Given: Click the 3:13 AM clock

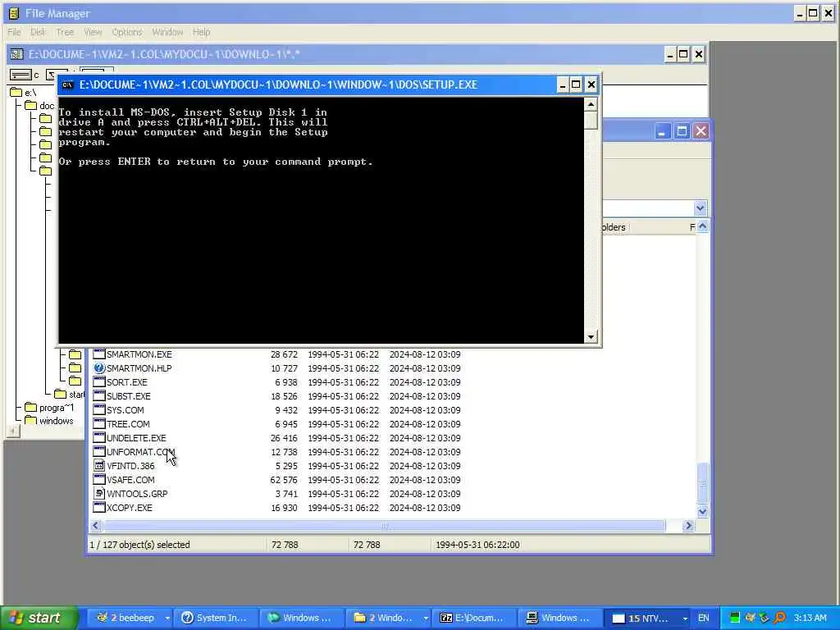Looking at the screenshot, I should click(x=810, y=618).
